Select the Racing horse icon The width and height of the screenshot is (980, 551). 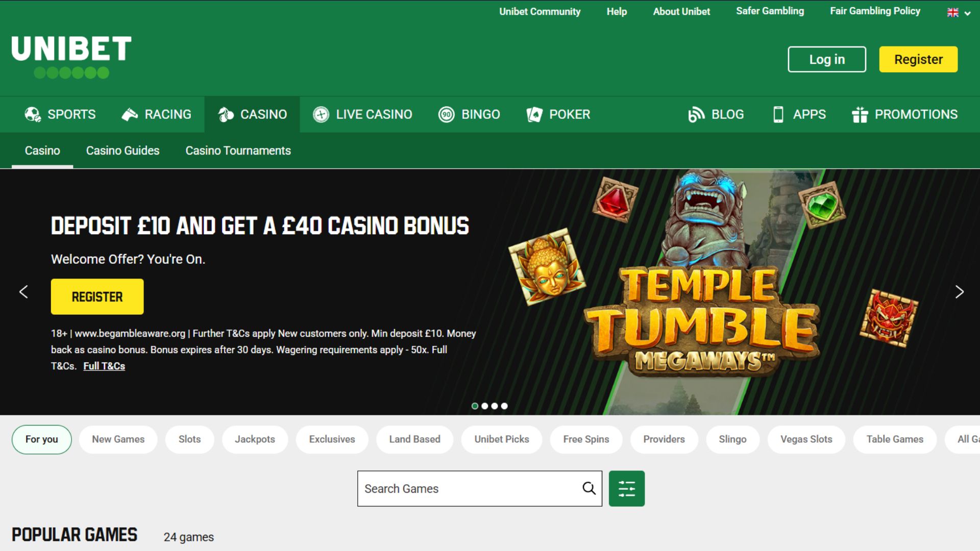click(130, 114)
